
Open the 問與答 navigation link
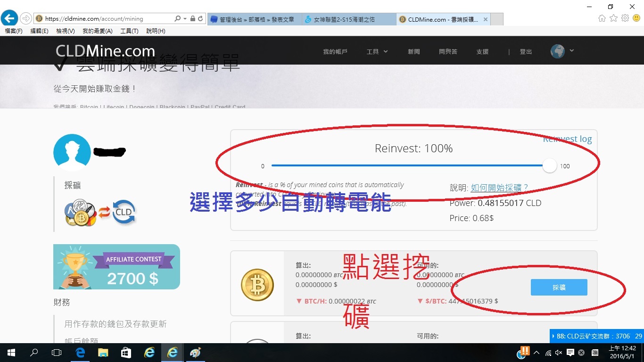448,52
